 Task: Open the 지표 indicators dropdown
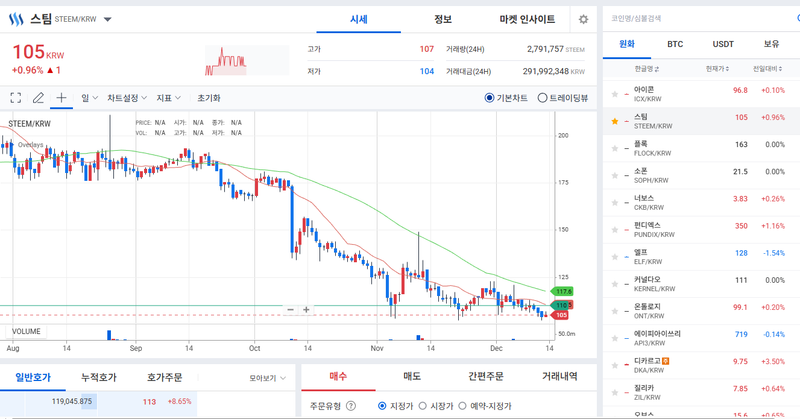(x=168, y=98)
